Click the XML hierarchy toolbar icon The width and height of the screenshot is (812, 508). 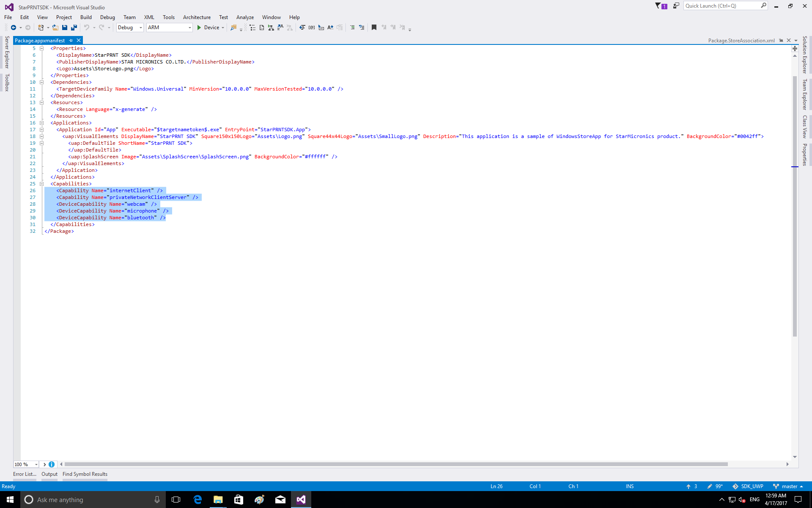click(252, 28)
